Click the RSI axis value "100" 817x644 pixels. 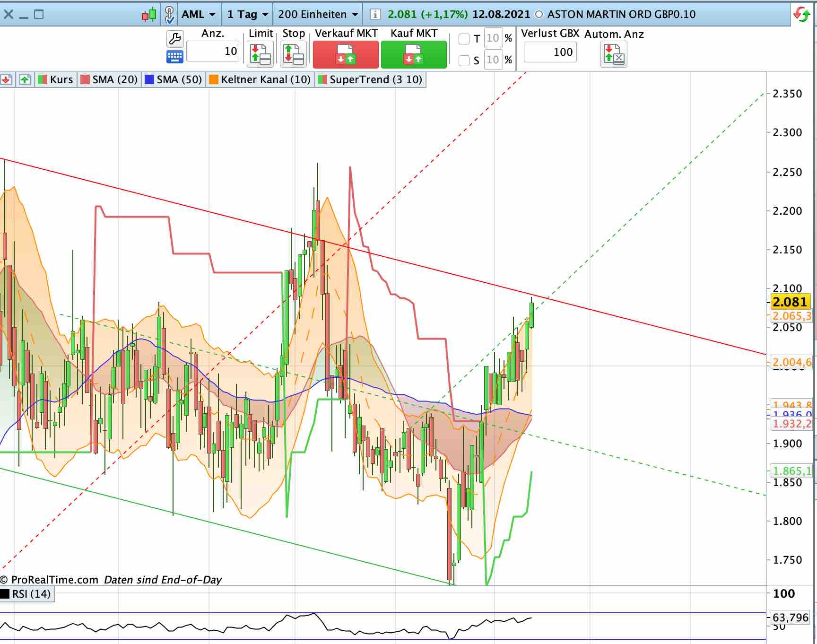pos(784,593)
